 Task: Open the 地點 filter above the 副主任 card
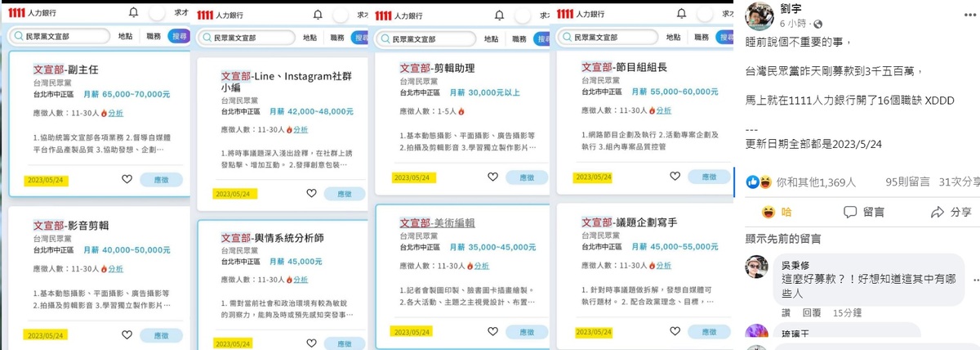(x=125, y=36)
